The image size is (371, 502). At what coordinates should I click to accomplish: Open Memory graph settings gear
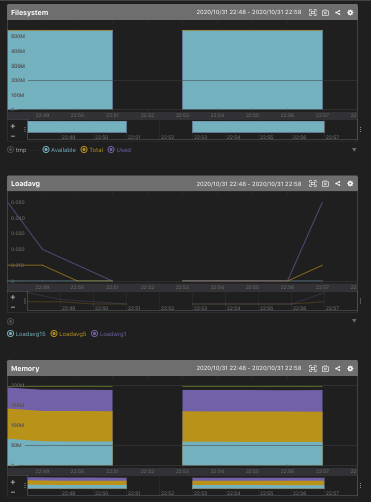pyautogui.click(x=350, y=368)
